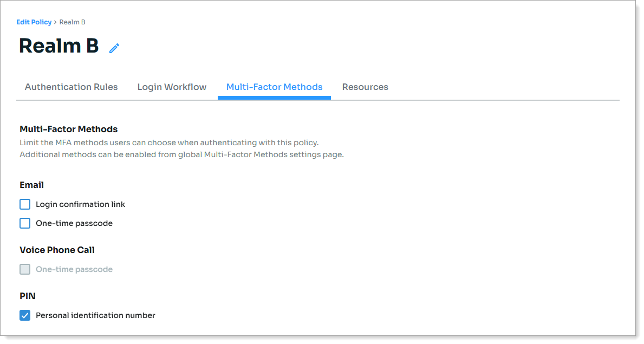The width and height of the screenshot is (644, 344).
Task: Click the Email 'One-time passcode' label text
Action: tap(74, 223)
